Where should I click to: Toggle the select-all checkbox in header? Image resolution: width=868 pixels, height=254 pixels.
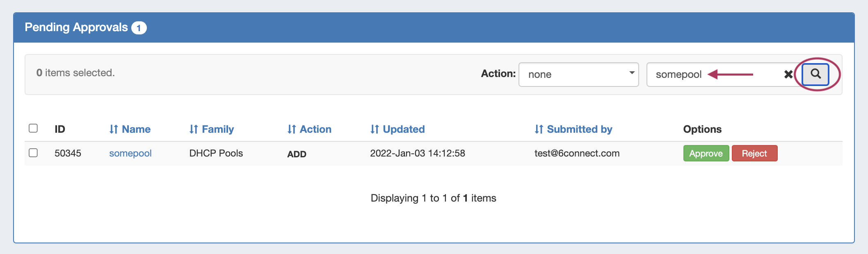pyautogui.click(x=33, y=128)
